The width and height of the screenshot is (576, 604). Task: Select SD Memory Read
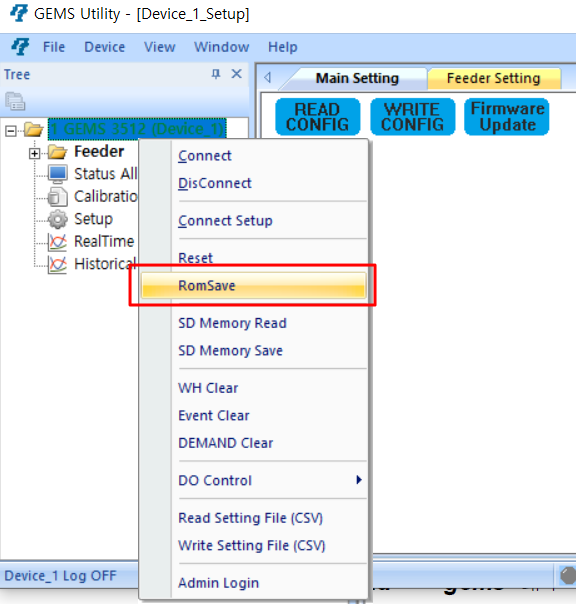click(x=254, y=323)
